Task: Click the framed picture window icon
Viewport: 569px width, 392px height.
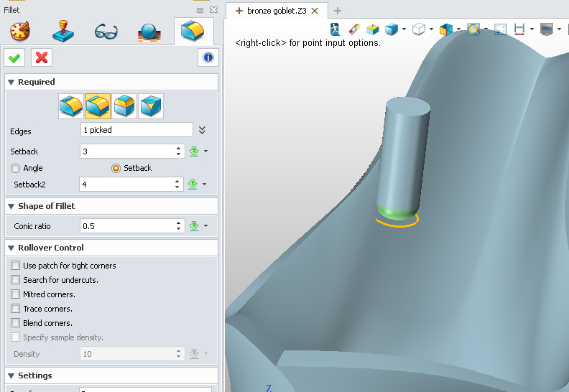Action: (501, 29)
